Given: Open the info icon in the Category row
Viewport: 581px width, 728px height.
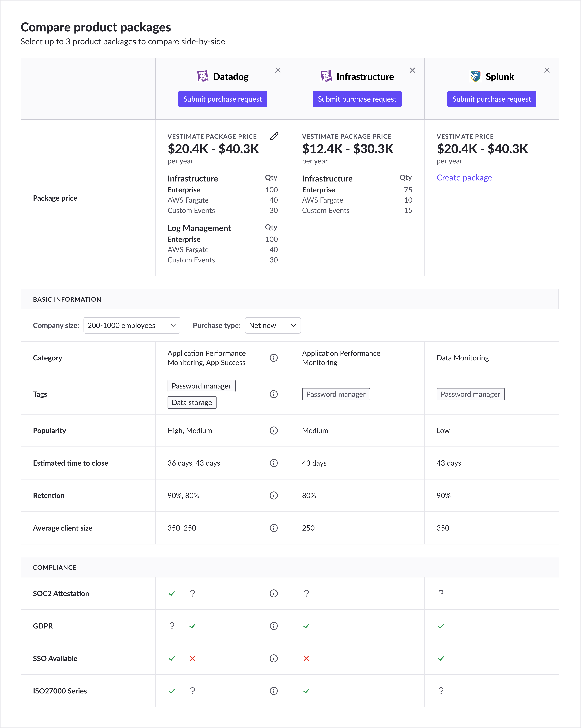Looking at the screenshot, I should (x=274, y=358).
